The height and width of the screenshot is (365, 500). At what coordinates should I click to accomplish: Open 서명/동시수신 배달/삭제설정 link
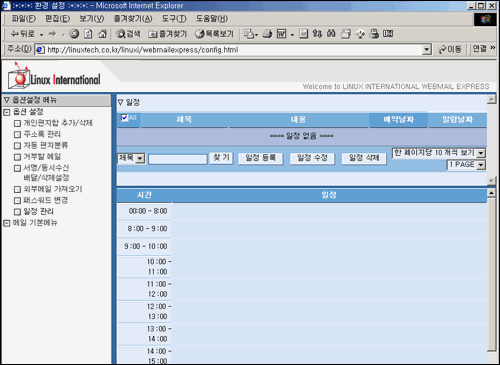(x=46, y=173)
